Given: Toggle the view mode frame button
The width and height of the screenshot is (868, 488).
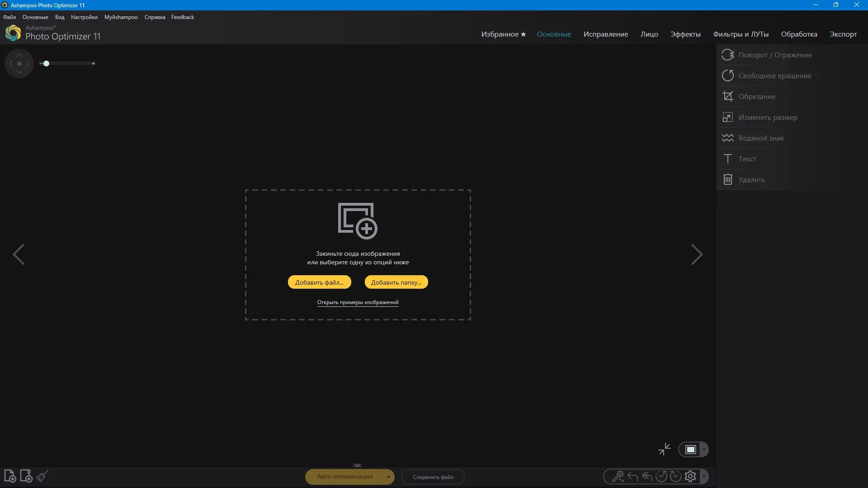Looking at the screenshot, I should 690,450.
